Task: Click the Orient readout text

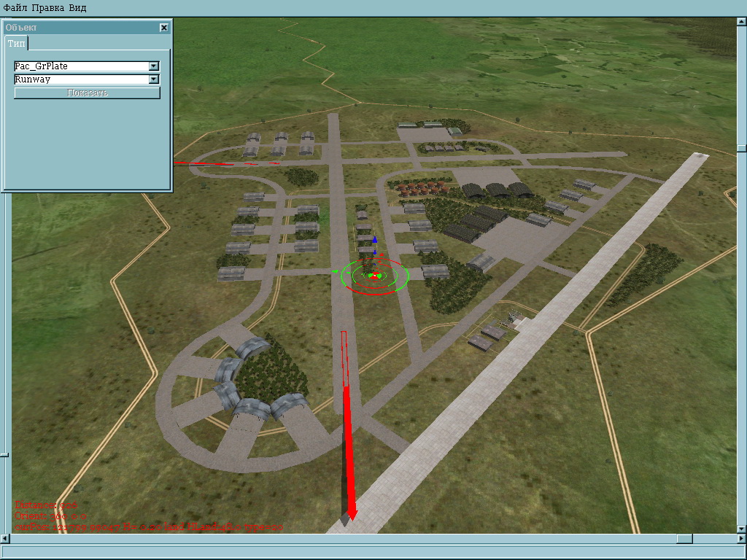Action: click(x=50, y=516)
